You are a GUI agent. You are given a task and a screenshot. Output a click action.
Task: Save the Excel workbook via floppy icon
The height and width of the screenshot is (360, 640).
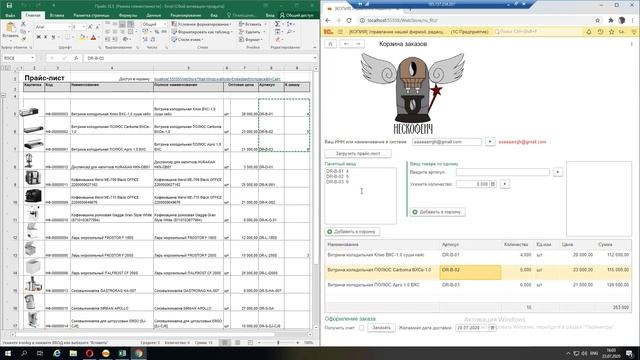pos(9,6)
